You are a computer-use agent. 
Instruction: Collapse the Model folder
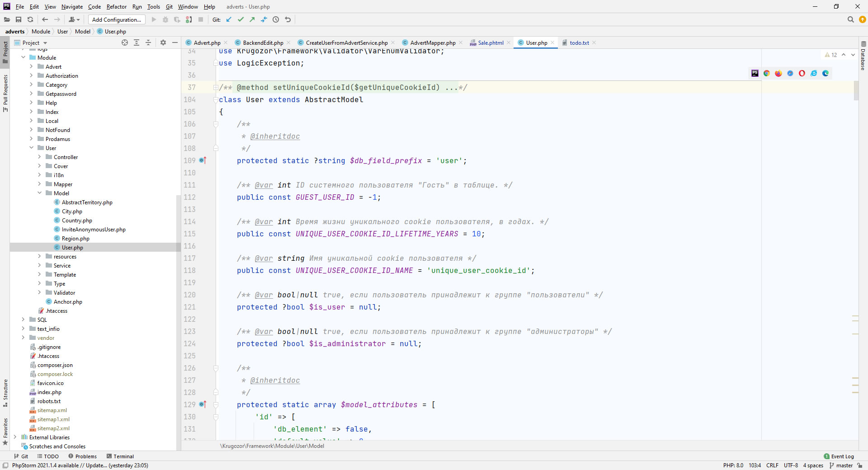point(39,193)
